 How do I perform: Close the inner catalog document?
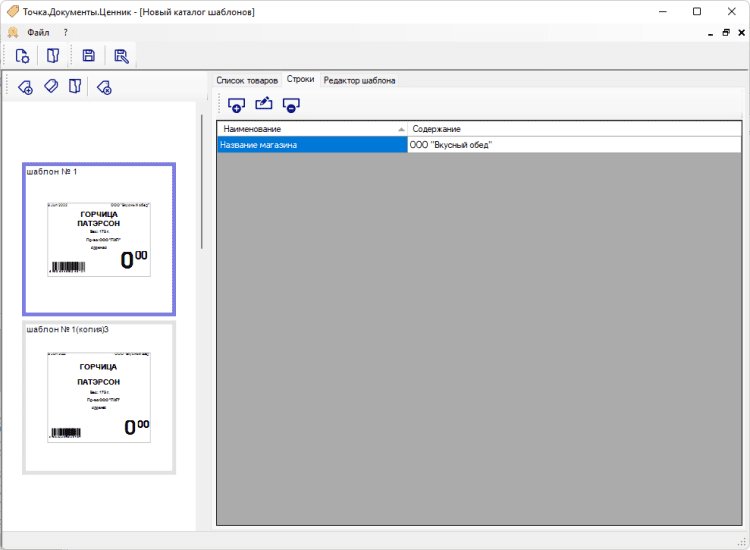click(741, 33)
